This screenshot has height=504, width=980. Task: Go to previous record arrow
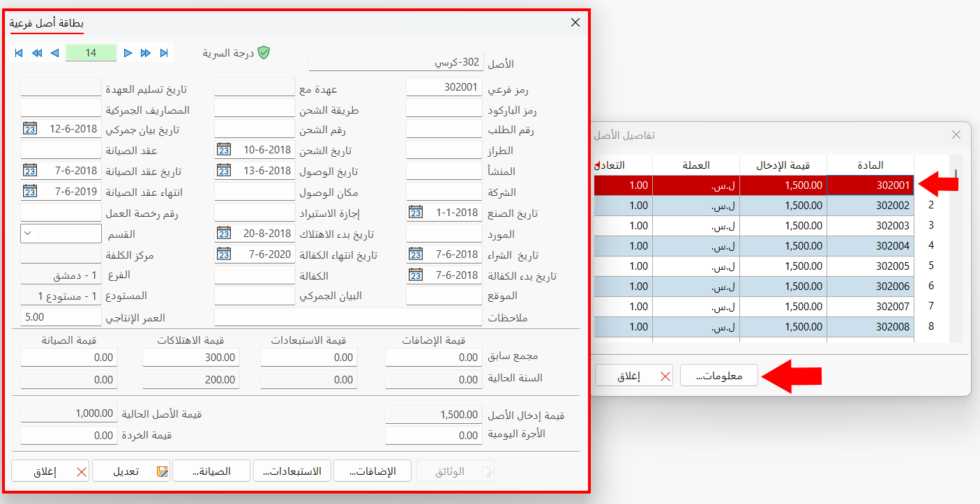point(54,53)
